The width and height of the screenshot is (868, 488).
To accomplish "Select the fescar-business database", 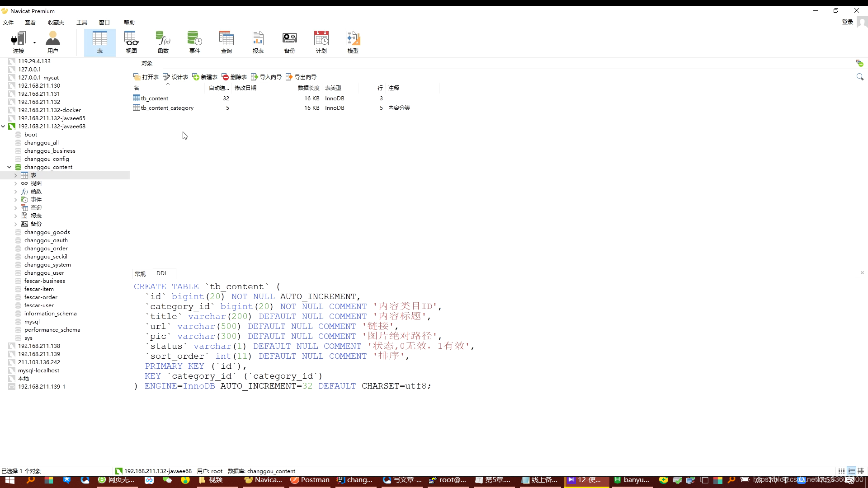I will [x=45, y=281].
